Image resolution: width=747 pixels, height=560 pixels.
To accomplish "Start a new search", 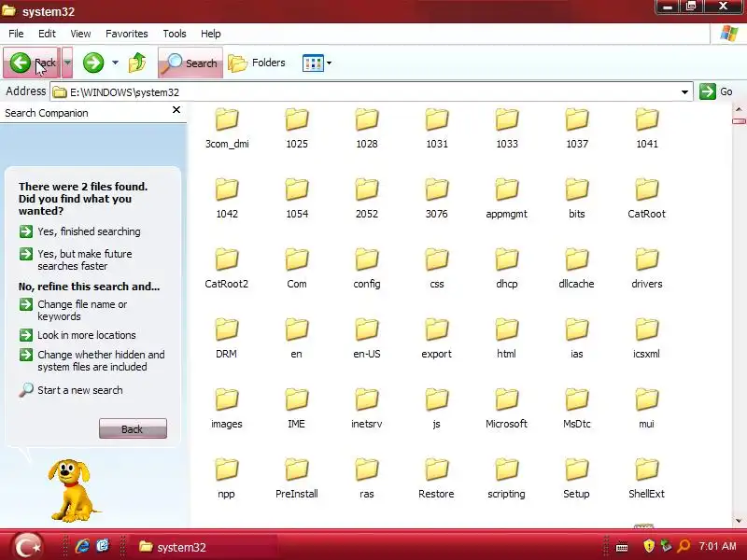I will pyautogui.click(x=71, y=390).
